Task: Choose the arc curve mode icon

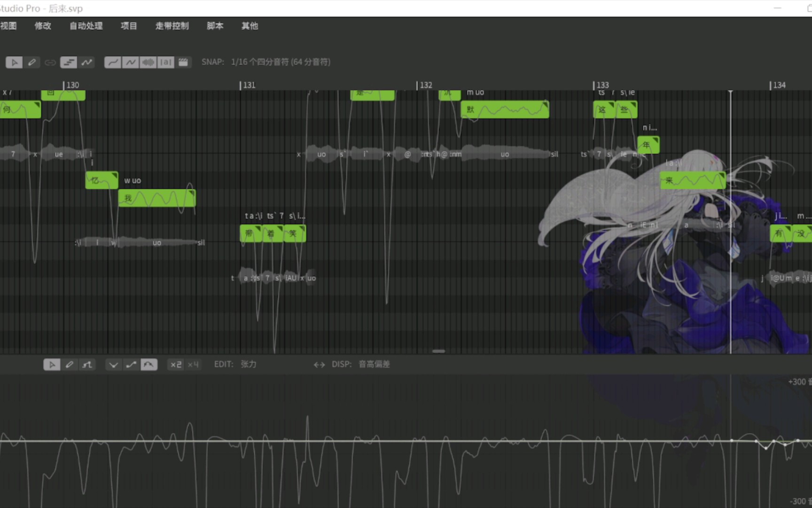Action: pos(149,365)
